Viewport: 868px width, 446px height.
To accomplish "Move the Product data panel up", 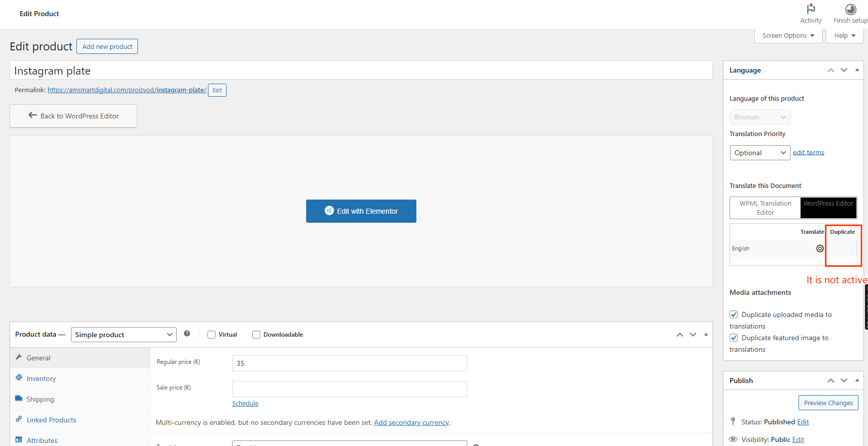I will coord(680,335).
